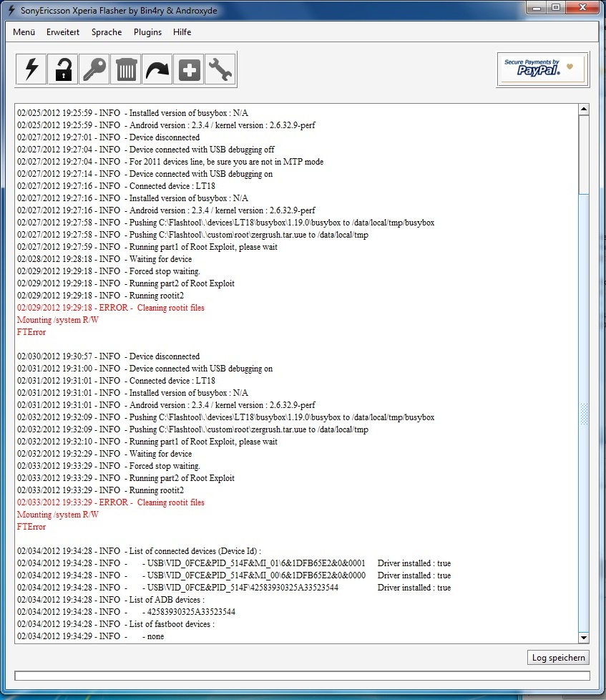Open the Sprache language menu
The width and height of the screenshot is (606, 700).
(x=107, y=32)
